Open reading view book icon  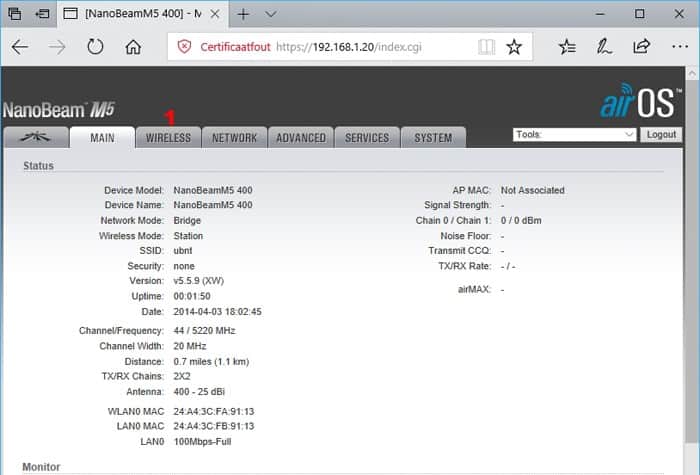pos(486,46)
